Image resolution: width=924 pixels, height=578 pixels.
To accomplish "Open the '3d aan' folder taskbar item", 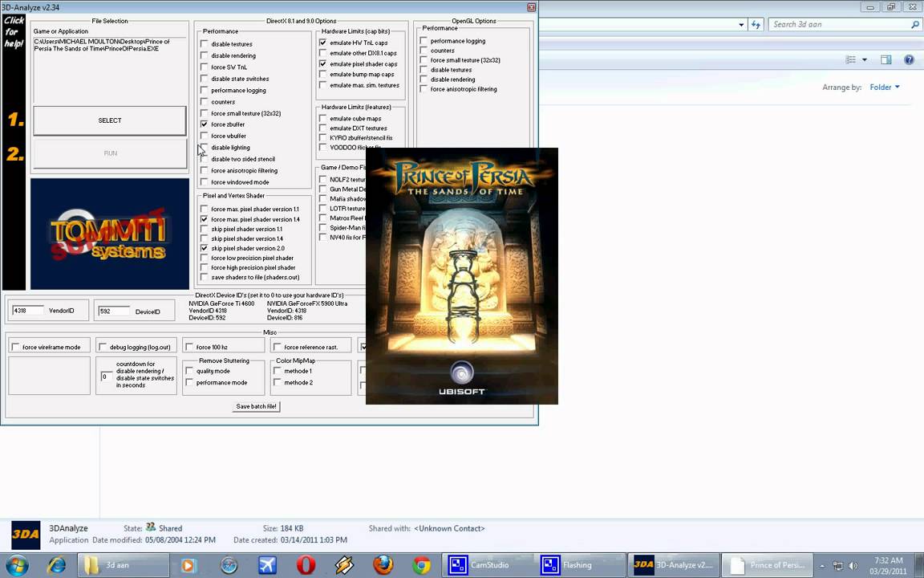I will [x=123, y=565].
